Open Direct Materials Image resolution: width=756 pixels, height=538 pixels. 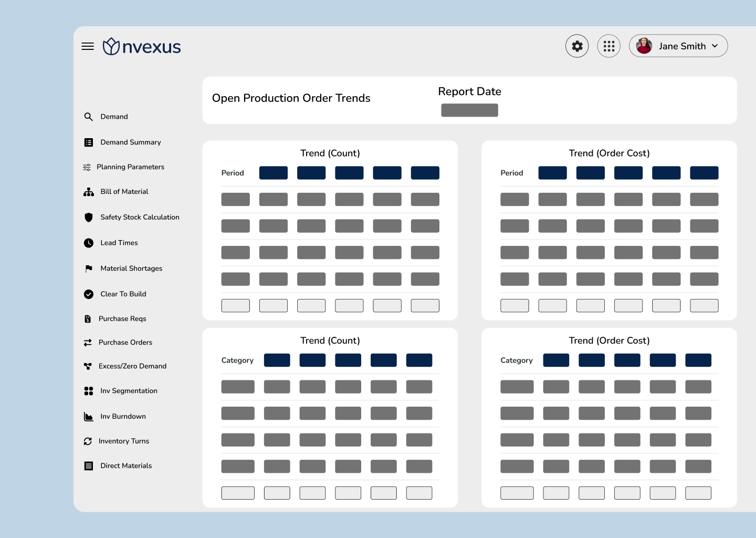tap(126, 466)
